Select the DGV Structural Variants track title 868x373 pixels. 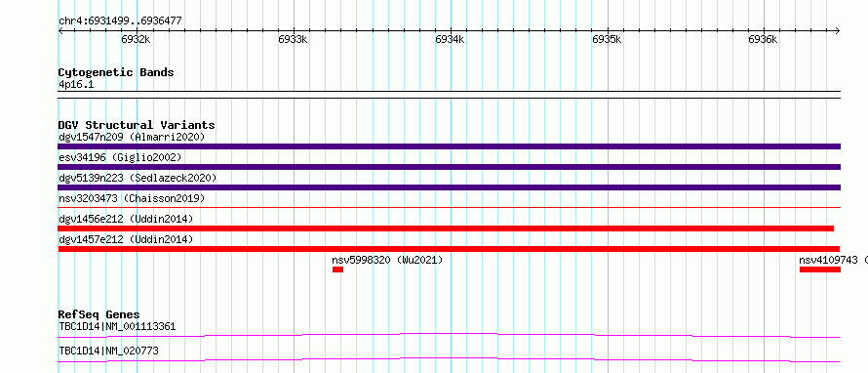tap(137, 125)
